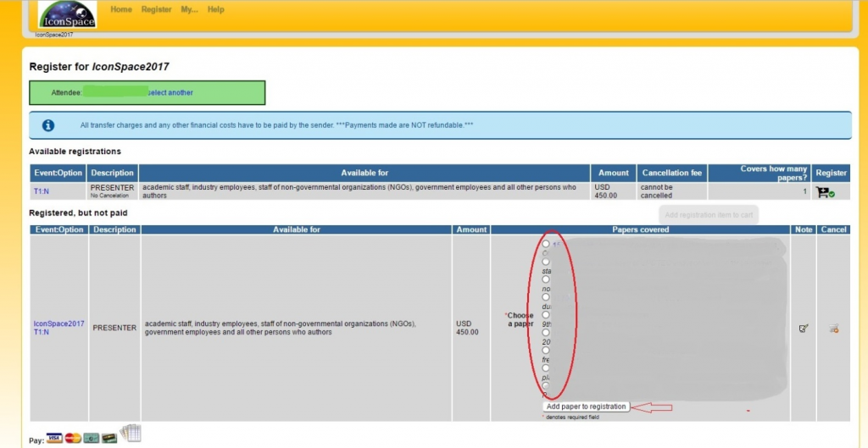868x448 pixels.
Task: Select the paper radio button above 'no' text
Action: 547,279
